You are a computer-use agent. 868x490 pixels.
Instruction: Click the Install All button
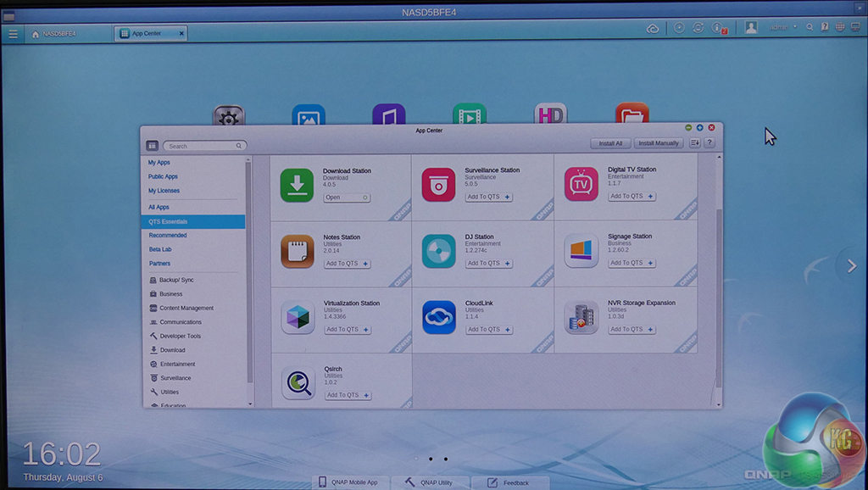point(610,143)
